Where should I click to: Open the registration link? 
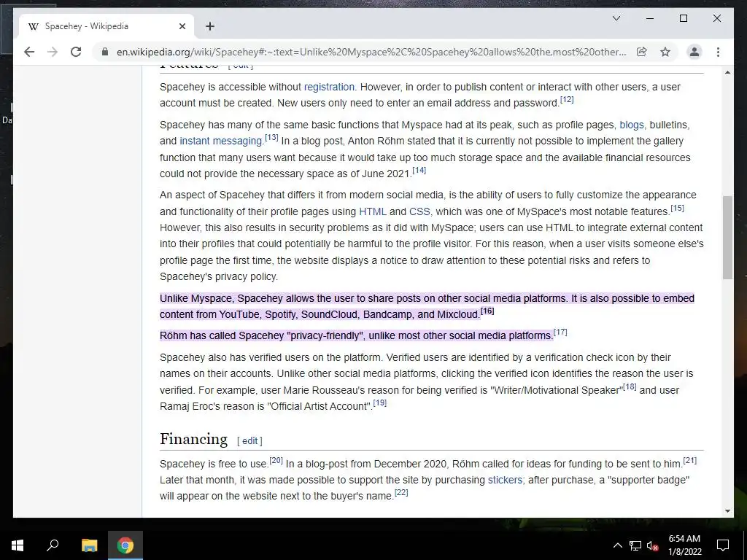pyautogui.click(x=329, y=87)
